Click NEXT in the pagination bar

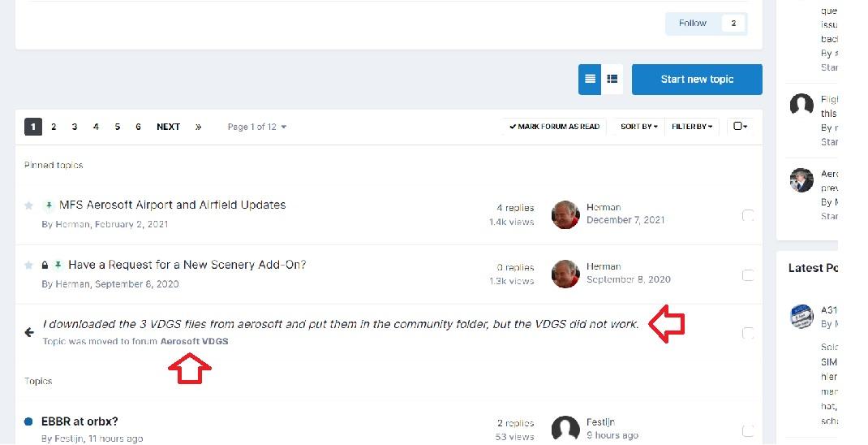tap(168, 127)
